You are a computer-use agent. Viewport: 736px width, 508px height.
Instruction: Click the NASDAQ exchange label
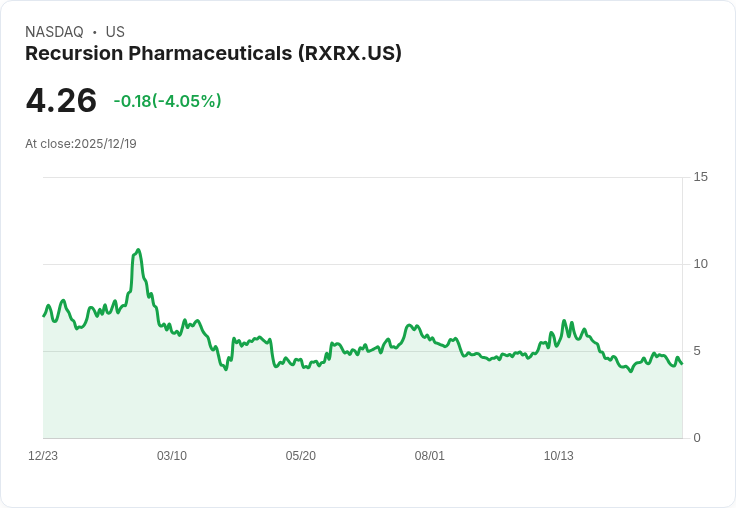(54, 32)
